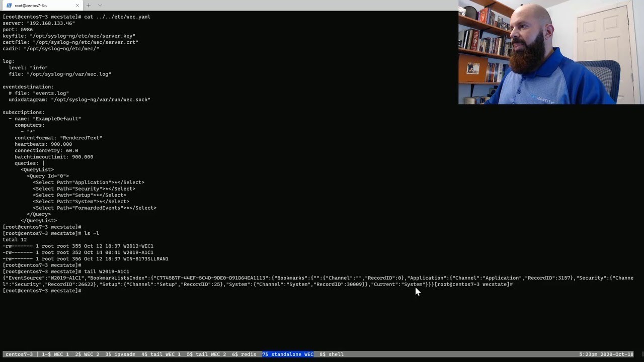
Task: Click the <Query Id="0"> line
Action: point(48,176)
